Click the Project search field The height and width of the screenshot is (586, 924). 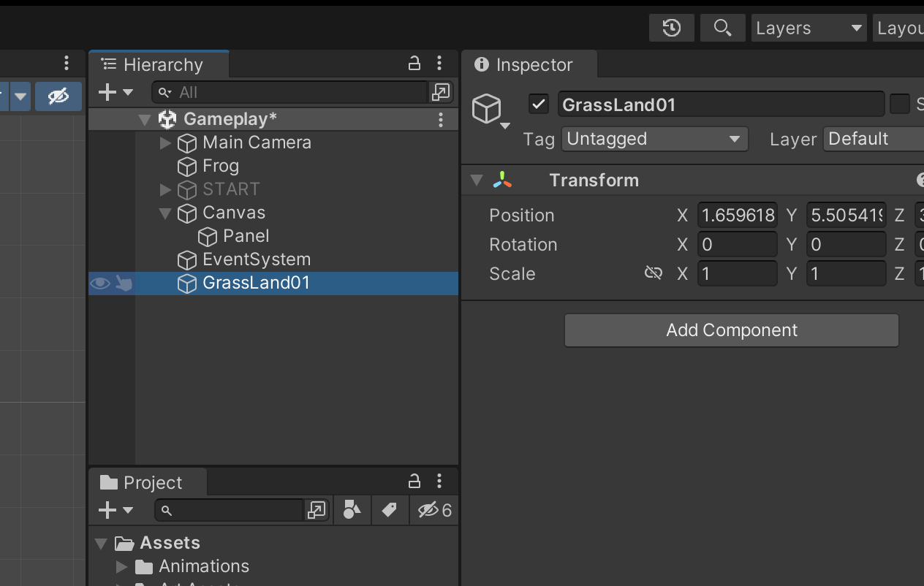tap(230, 510)
